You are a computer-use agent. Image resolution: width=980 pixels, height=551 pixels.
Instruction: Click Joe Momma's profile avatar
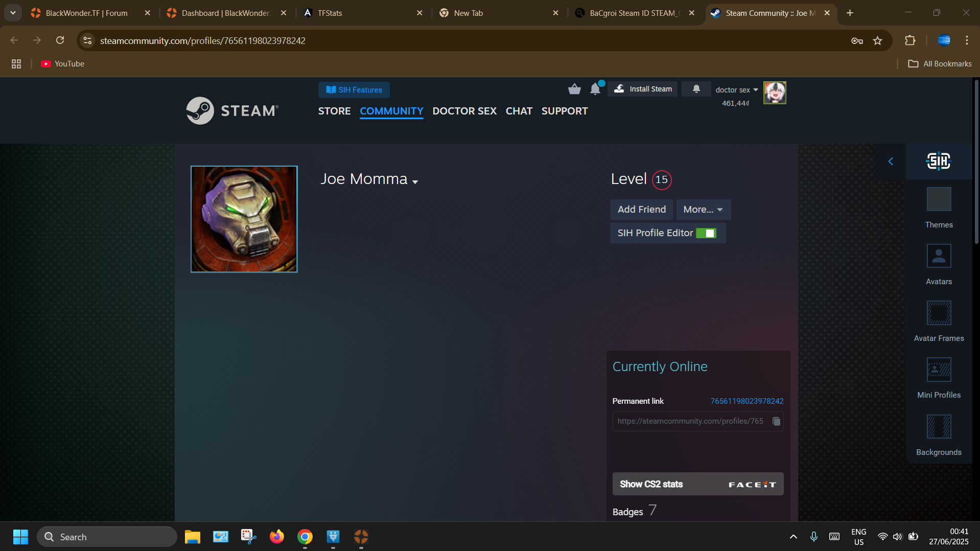244,219
